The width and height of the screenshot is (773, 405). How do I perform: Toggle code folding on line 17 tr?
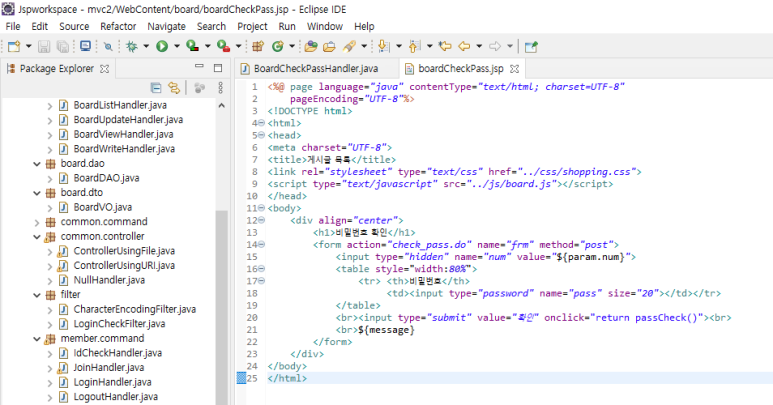point(261,281)
